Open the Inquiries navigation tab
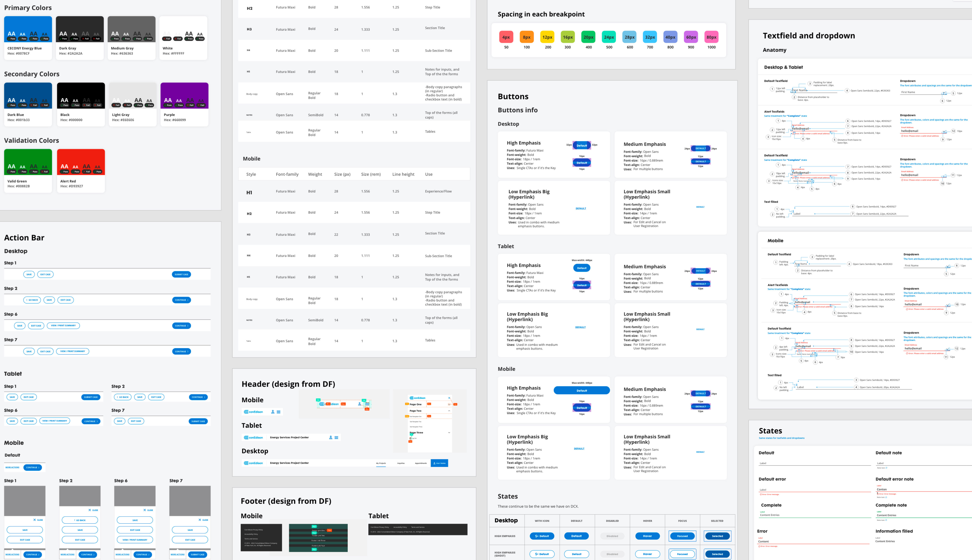Viewport: 972px width, 560px height. coord(401,463)
